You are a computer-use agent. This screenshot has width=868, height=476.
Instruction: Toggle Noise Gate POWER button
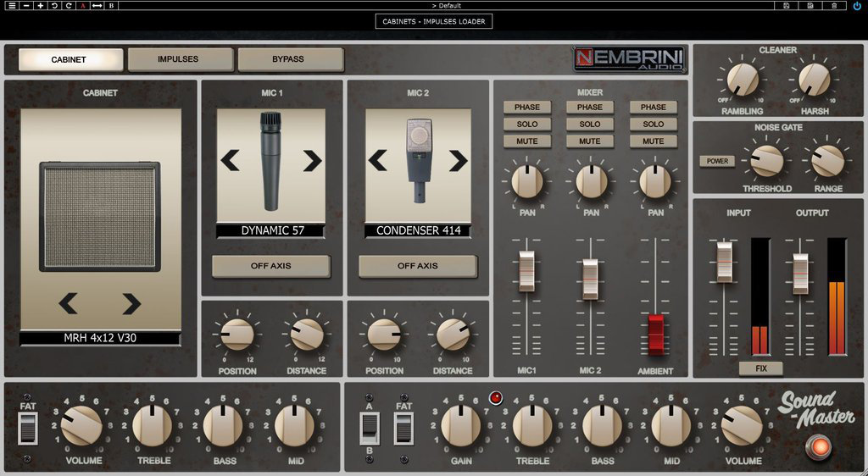(x=717, y=161)
